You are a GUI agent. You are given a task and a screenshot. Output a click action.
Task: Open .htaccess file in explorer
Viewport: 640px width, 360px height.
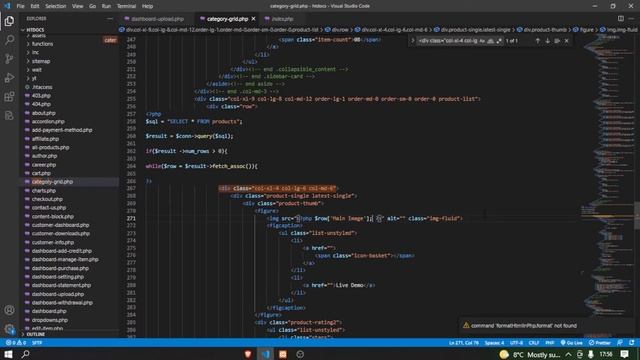[42, 87]
